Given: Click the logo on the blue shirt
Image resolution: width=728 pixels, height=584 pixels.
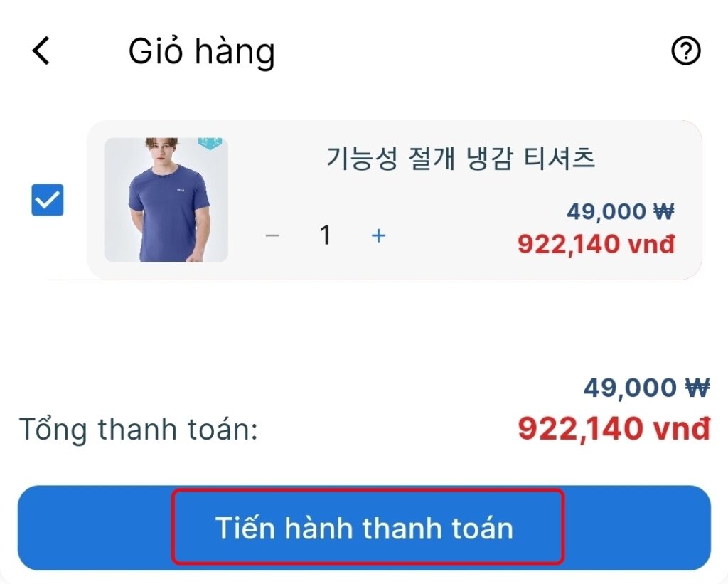Looking at the screenshot, I should (x=181, y=189).
